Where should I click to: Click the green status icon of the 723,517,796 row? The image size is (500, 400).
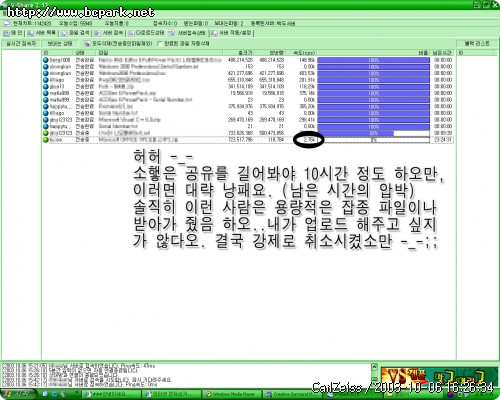[46, 140]
